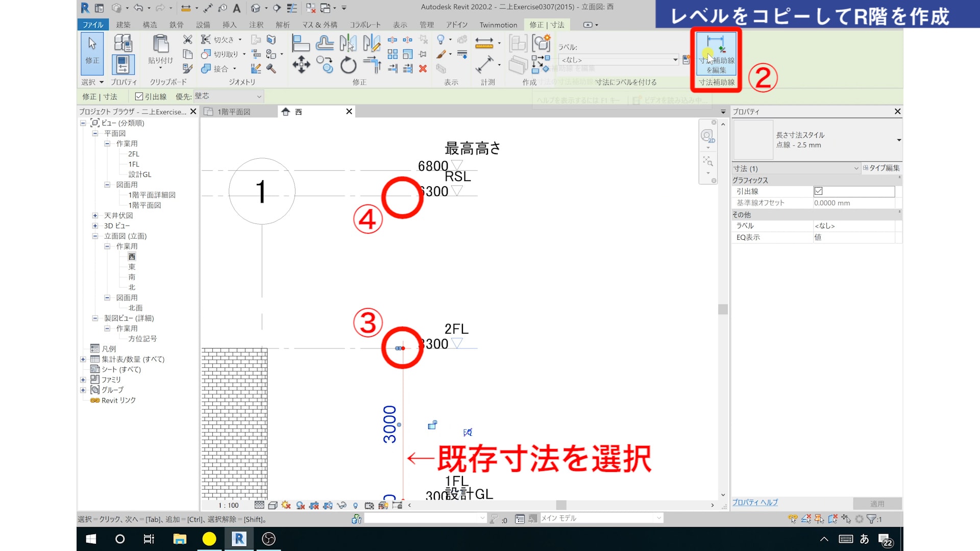Screen dimensions: 980x551
Task: Collapse the 平面図 tree node
Action: click(x=95, y=133)
